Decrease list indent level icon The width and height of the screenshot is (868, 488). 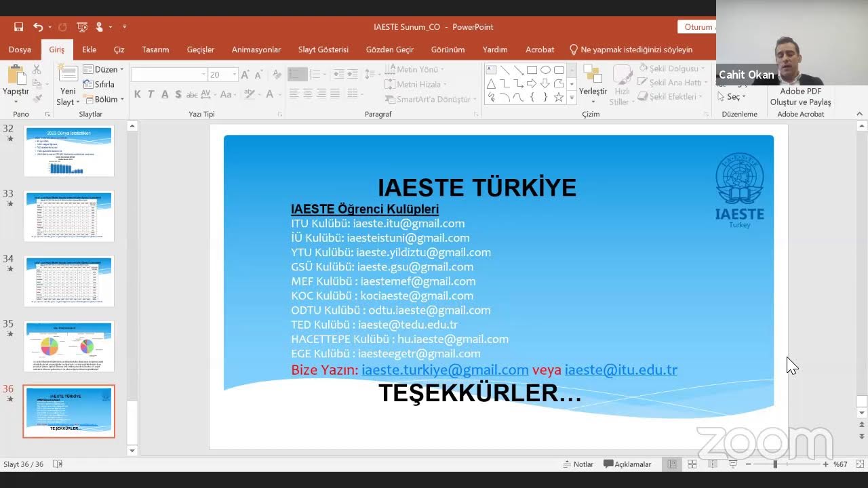(338, 74)
